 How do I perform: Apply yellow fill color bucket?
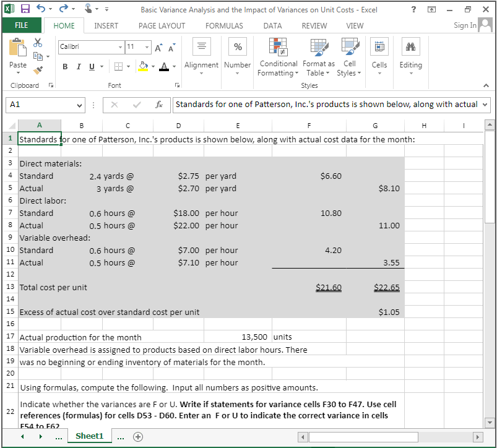[x=143, y=67]
